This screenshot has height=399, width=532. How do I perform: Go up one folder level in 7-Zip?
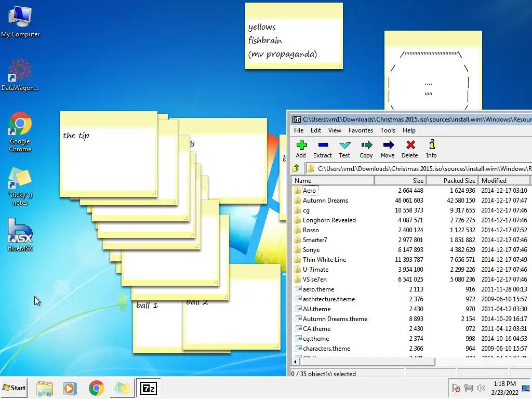pyautogui.click(x=296, y=168)
